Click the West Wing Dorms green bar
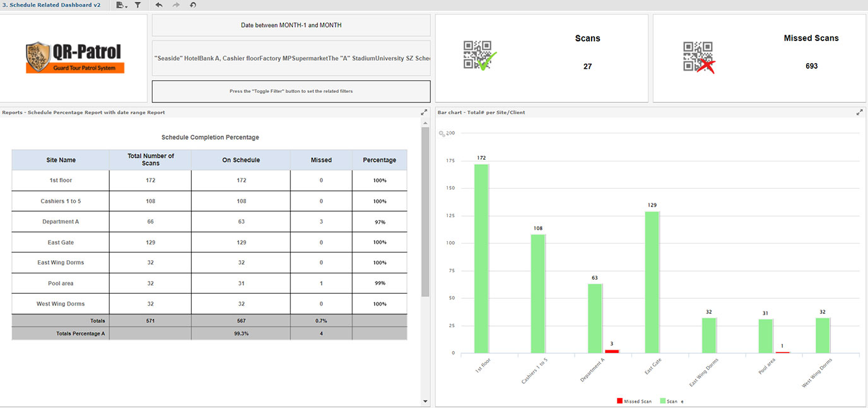 coord(823,335)
